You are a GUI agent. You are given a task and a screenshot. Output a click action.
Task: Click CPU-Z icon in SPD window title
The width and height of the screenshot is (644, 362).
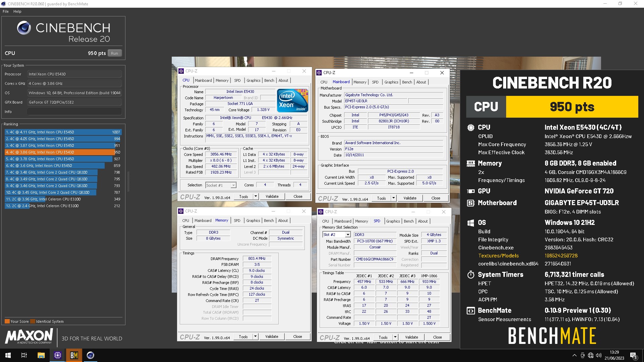pos(321,212)
